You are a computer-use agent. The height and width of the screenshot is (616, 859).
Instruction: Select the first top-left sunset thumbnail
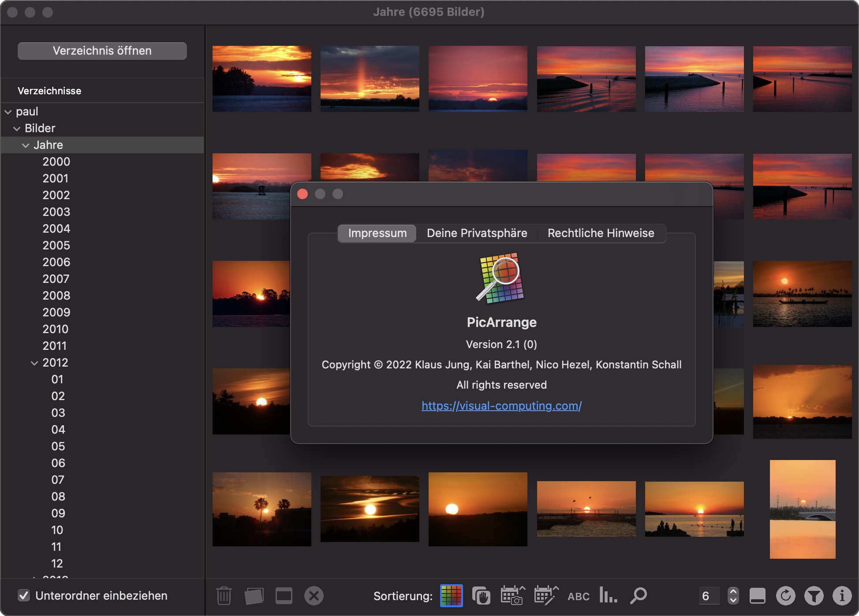(262, 79)
